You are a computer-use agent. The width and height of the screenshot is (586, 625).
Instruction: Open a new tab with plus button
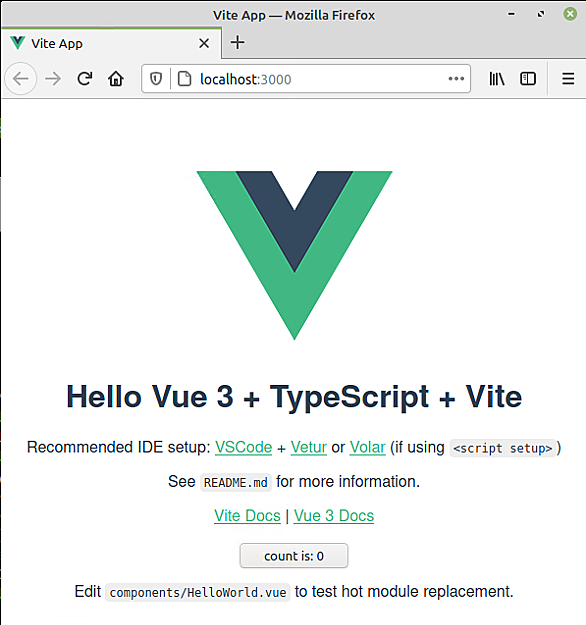coord(238,42)
